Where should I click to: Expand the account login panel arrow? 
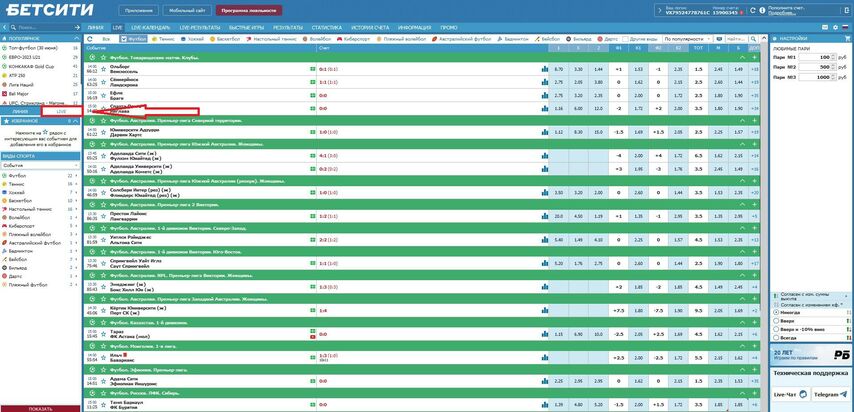click(x=660, y=10)
